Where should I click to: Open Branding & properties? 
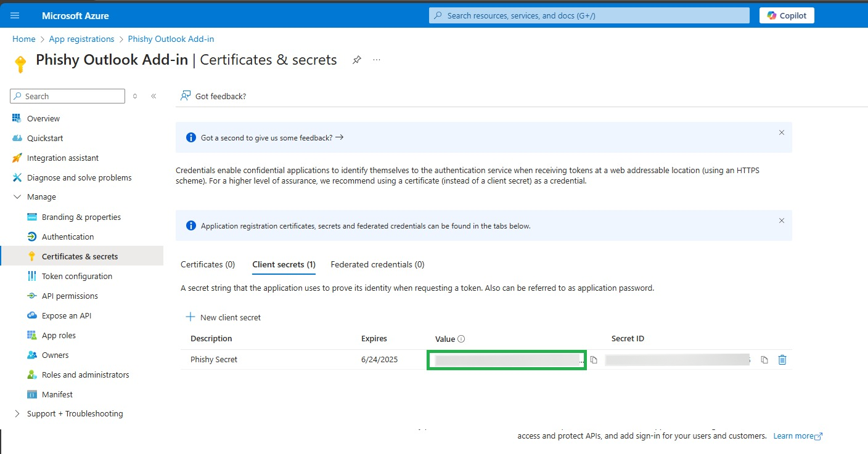coord(81,217)
